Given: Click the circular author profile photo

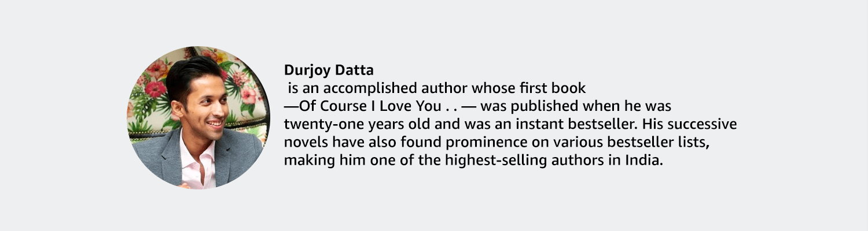Looking at the screenshot, I should point(198,117).
